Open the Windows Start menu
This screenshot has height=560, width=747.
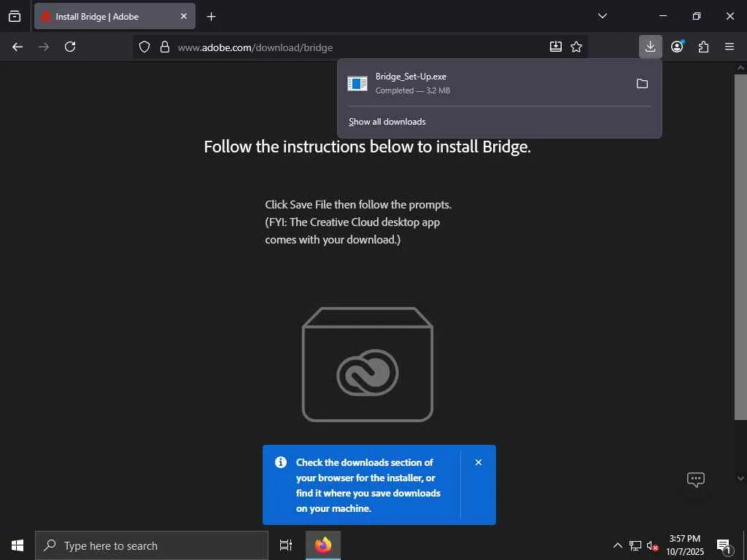[18, 545]
